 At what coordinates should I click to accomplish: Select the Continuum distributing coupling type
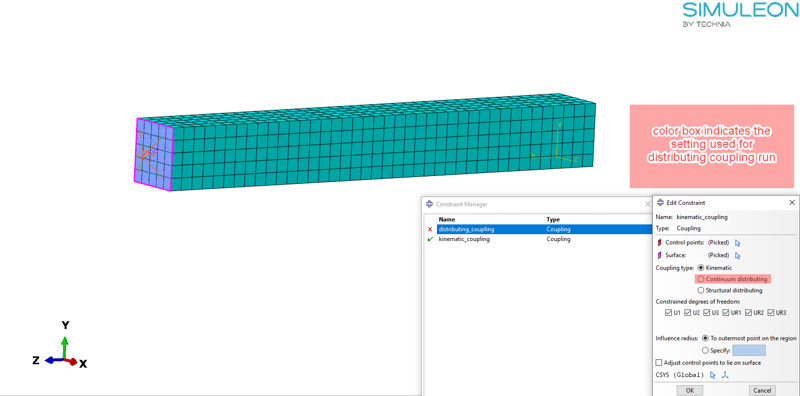[701, 279]
